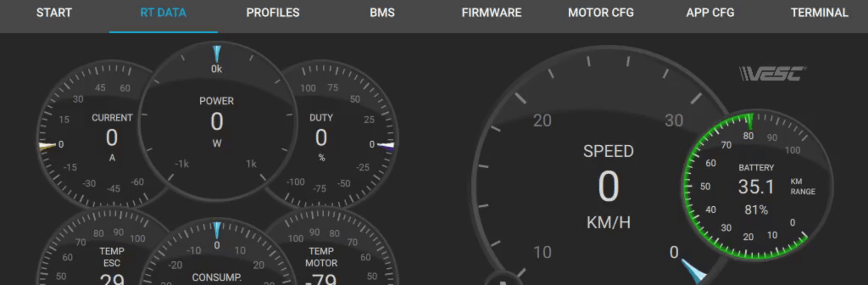This screenshot has width=868, height=285.
Task: Click the BATTERY range value 35.1
Action: [756, 187]
